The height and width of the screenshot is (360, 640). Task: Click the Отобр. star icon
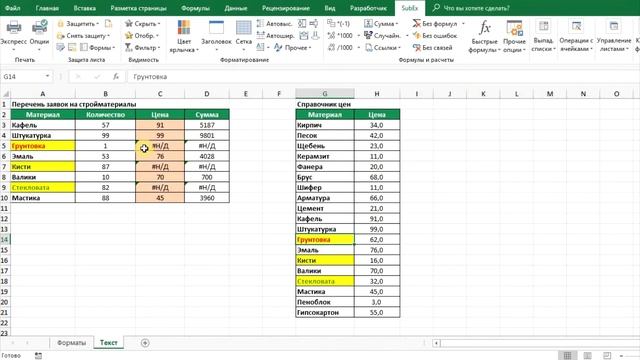129,36
